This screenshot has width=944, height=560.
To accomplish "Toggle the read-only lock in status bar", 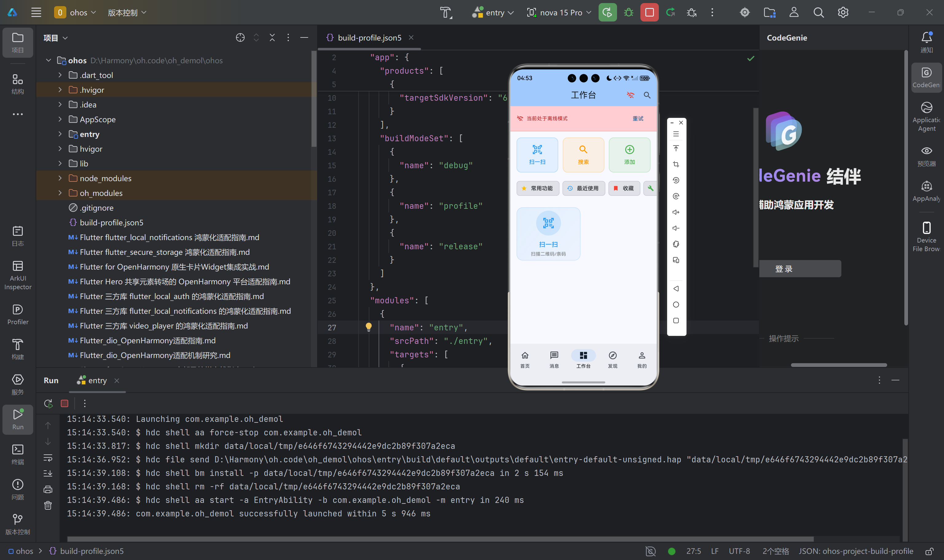I will pyautogui.click(x=929, y=551).
